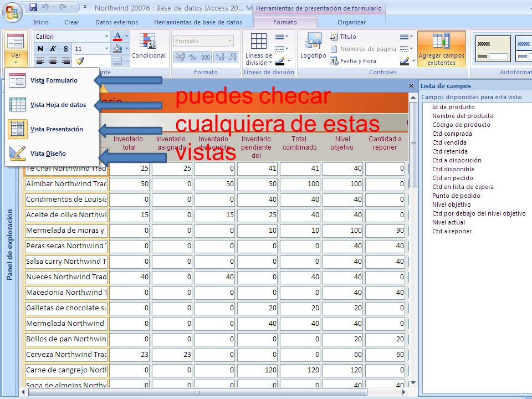The width and height of the screenshot is (532, 399).
Task: Open line type dropdown in Líneas group
Action: [x=282, y=49]
